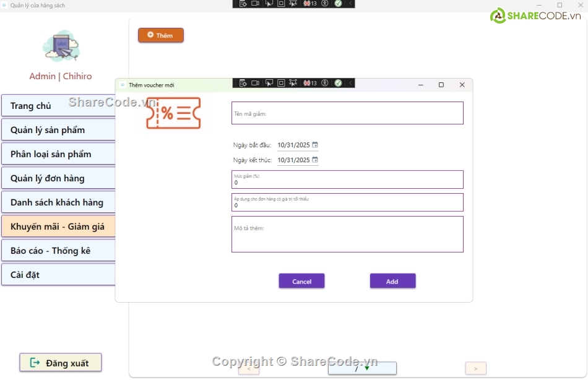This screenshot has width=588, height=380.
Task: Click the Đăng xuất logout button
Action: click(x=60, y=363)
